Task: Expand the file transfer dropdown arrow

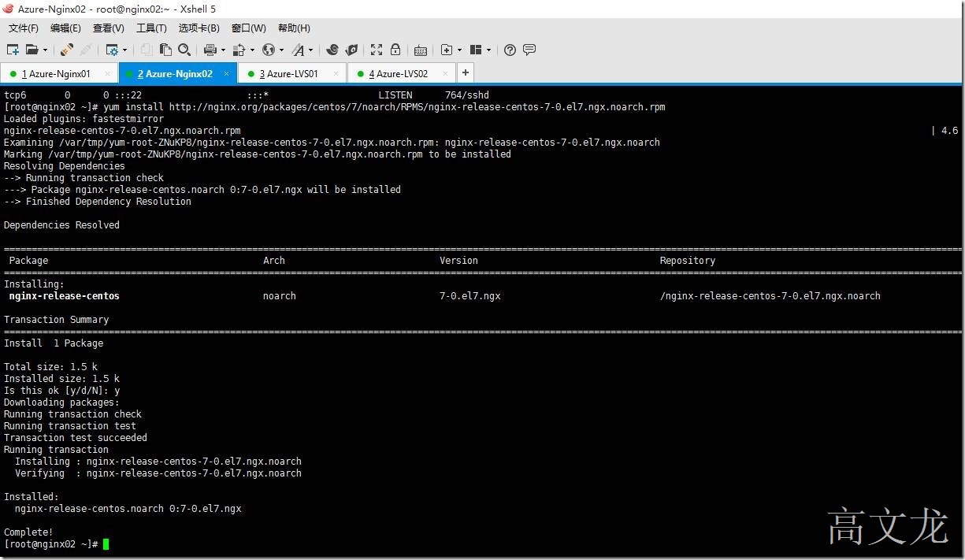Action: [252, 50]
